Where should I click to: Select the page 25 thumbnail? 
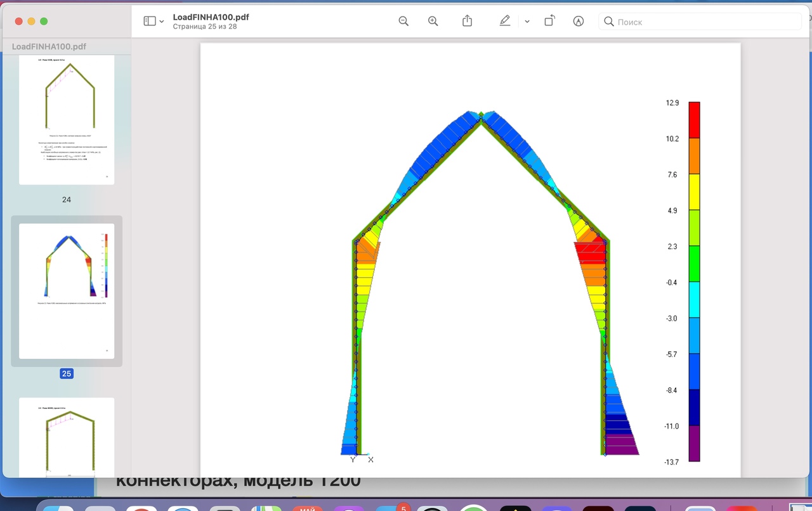[x=67, y=291]
